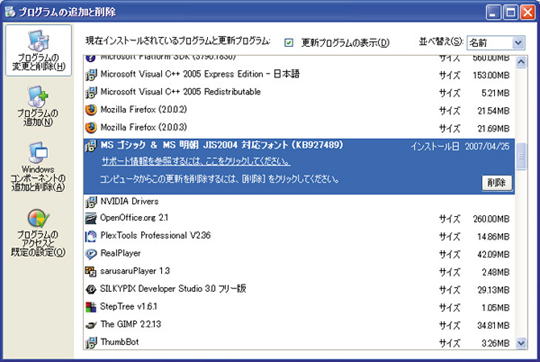This screenshot has width=540, height=362.
Task: Click the MS ゴシック font update icon
Action: [x=91, y=146]
